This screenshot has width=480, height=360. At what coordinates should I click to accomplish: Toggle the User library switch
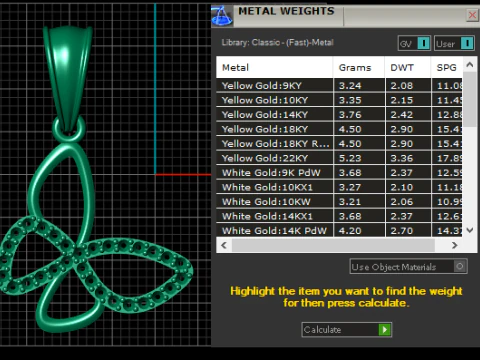pos(454,43)
